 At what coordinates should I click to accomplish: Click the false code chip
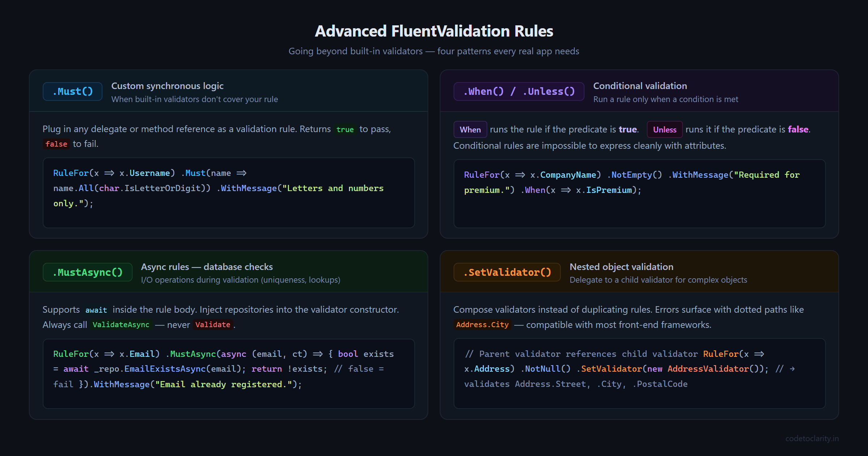pyautogui.click(x=56, y=144)
